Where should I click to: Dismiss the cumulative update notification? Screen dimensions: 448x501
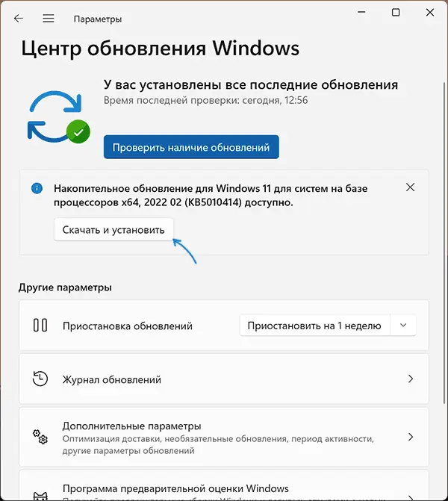410,187
